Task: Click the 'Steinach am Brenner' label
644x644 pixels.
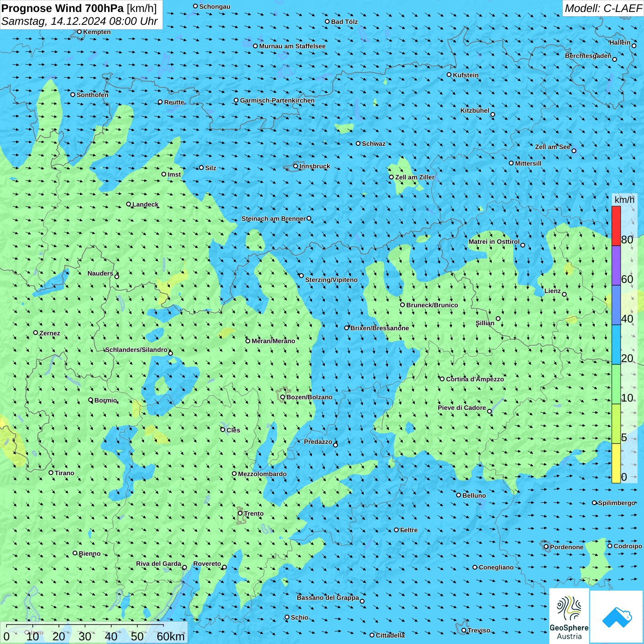Action: click(x=274, y=218)
